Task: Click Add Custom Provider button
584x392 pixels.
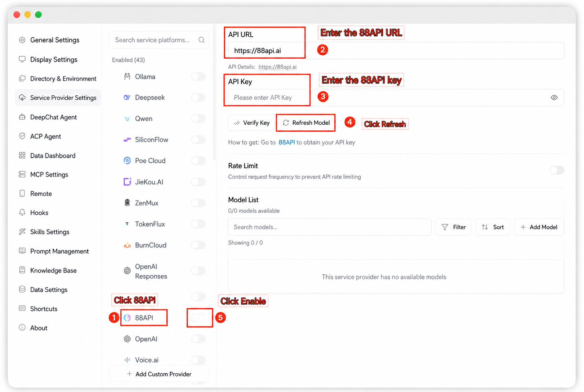Action: click(x=159, y=374)
